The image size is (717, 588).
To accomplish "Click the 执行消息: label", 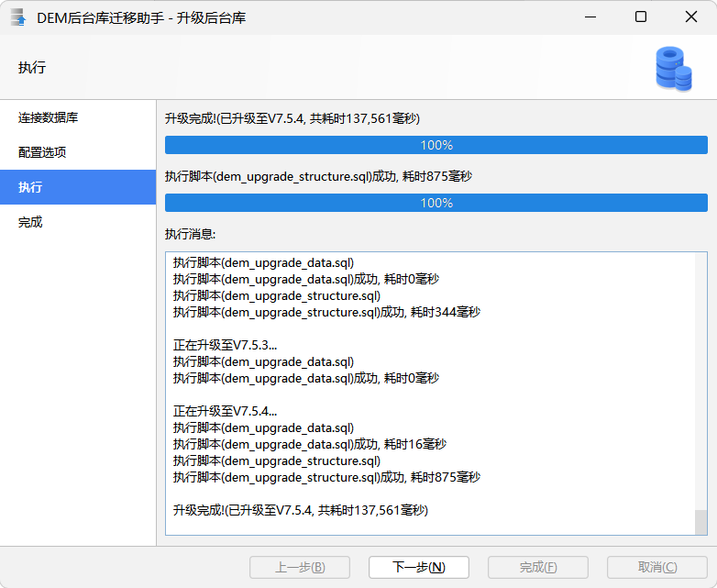I will click(x=190, y=234).
